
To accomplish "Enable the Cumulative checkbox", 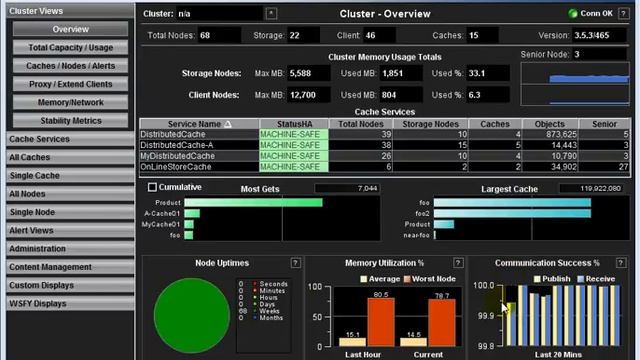I will [152, 187].
